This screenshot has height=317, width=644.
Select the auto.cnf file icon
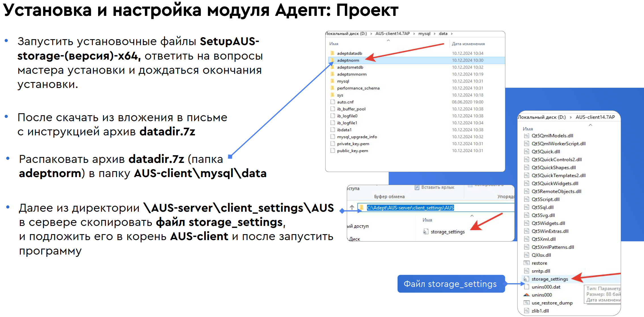332,102
